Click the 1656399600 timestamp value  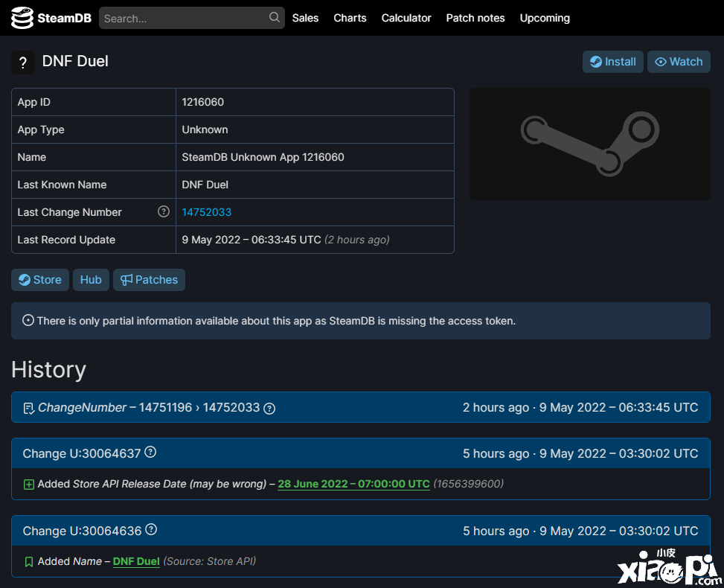pos(468,484)
